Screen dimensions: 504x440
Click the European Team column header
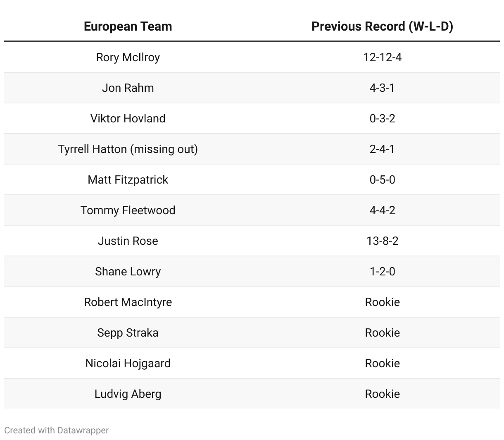tap(128, 26)
